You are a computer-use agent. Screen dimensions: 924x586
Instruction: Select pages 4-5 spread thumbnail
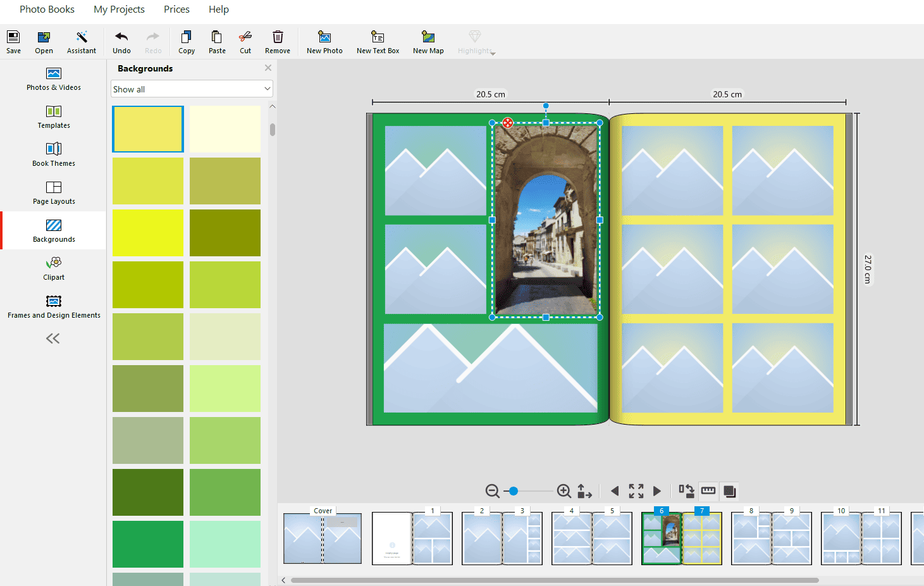click(x=592, y=538)
